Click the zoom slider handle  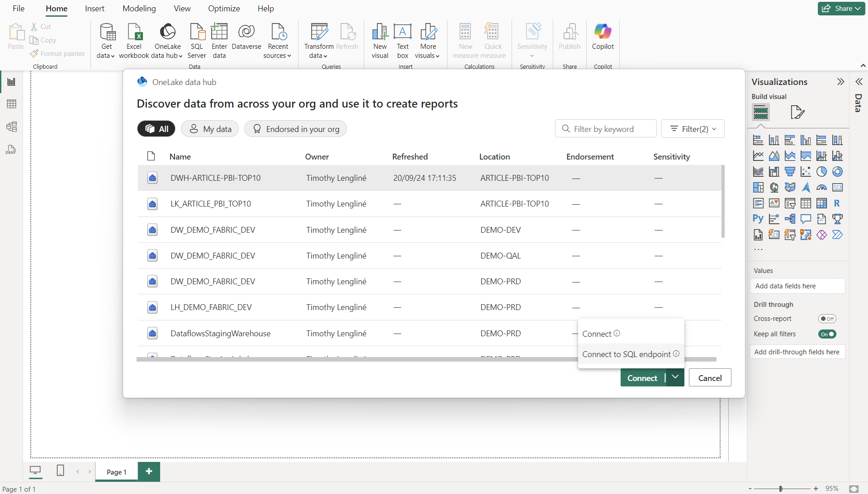[x=781, y=489]
